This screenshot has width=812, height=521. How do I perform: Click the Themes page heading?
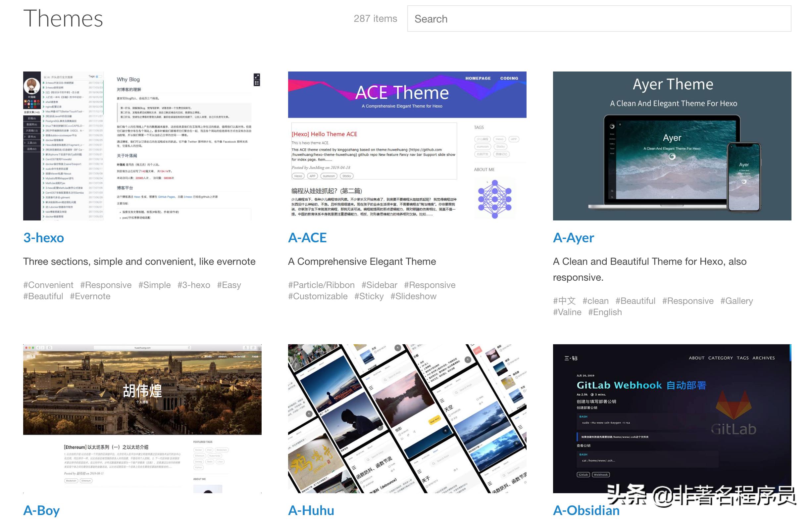coord(63,18)
